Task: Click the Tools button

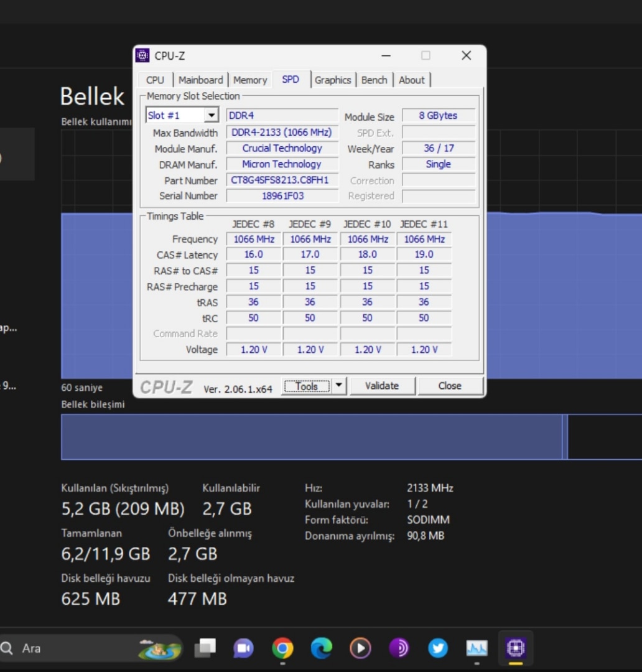Action: click(306, 386)
